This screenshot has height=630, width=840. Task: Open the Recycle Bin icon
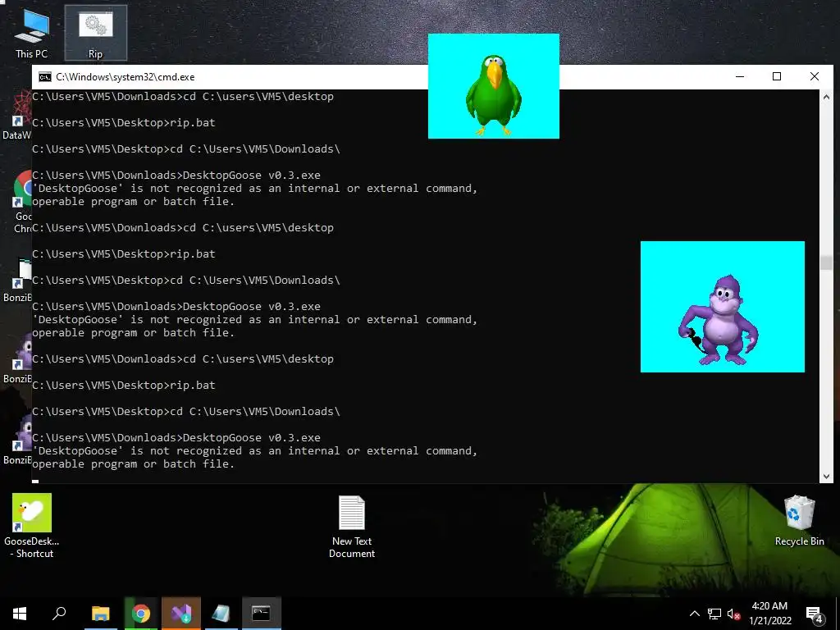[799, 520]
